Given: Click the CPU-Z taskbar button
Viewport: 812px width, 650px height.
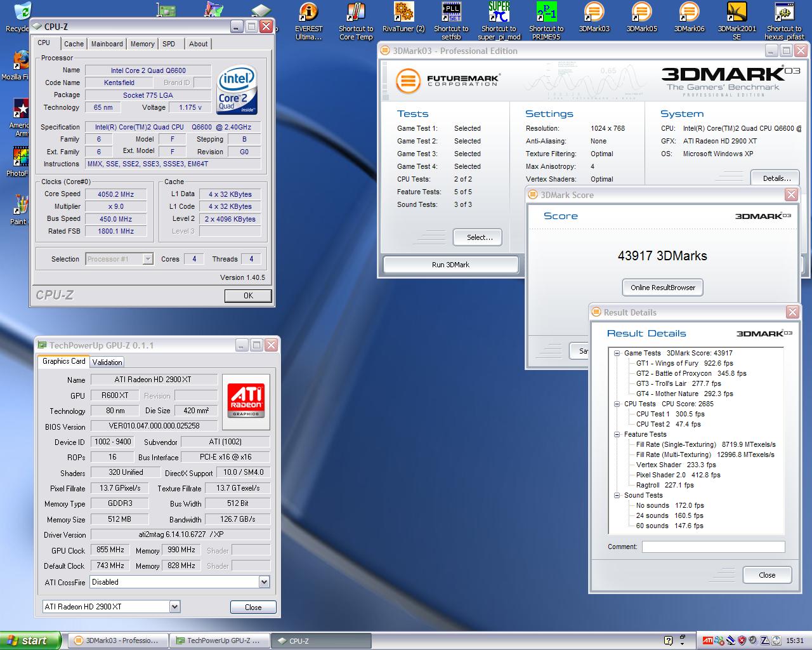Looking at the screenshot, I should click(x=321, y=641).
